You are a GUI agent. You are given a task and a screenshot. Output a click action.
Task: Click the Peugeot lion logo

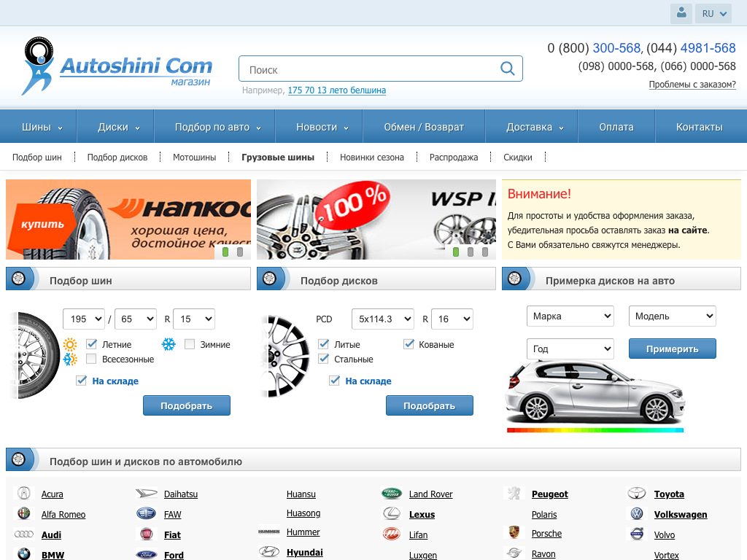[514, 494]
